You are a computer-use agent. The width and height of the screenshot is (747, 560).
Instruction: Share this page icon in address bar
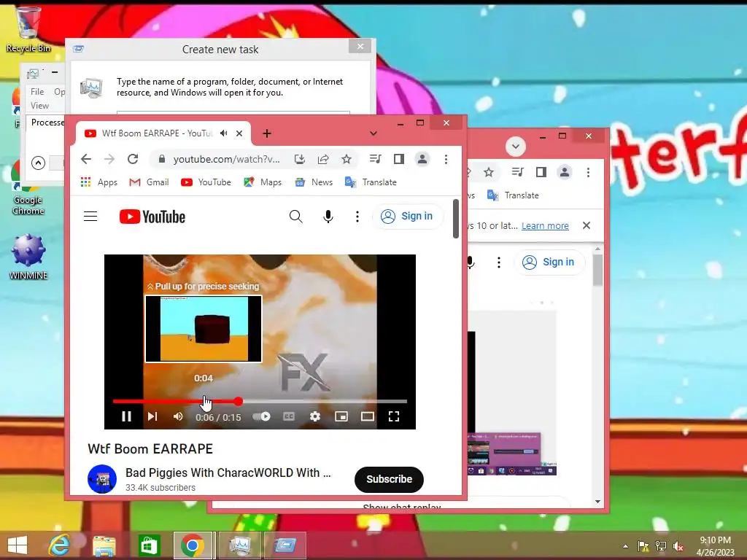click(323, 159)
